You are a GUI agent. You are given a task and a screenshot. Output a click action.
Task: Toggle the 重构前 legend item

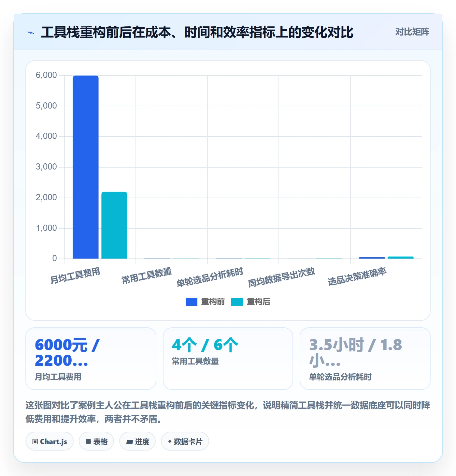(205, 302)
